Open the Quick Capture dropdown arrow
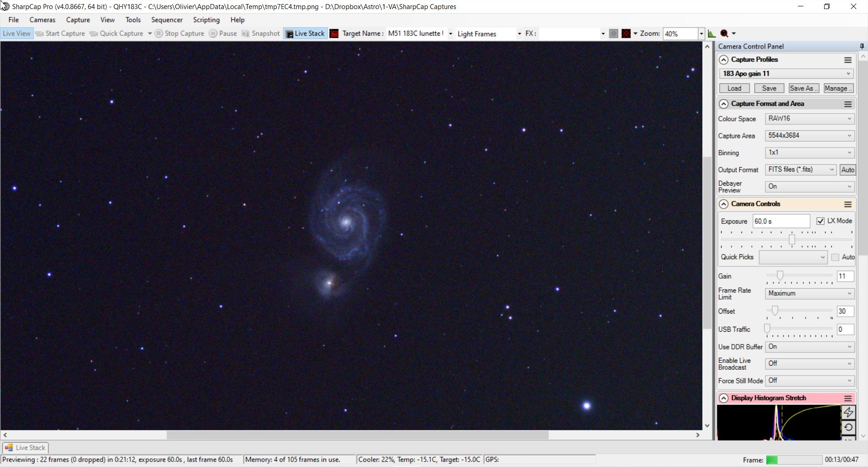The width and height of the screenshot is (868, 467). coord(150,33)
